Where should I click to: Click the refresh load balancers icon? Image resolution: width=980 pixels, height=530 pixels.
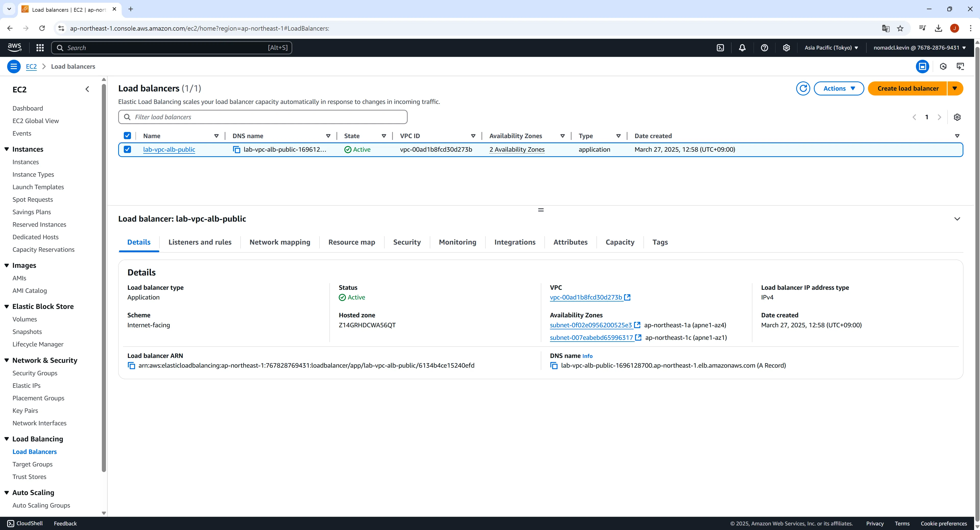803,88
